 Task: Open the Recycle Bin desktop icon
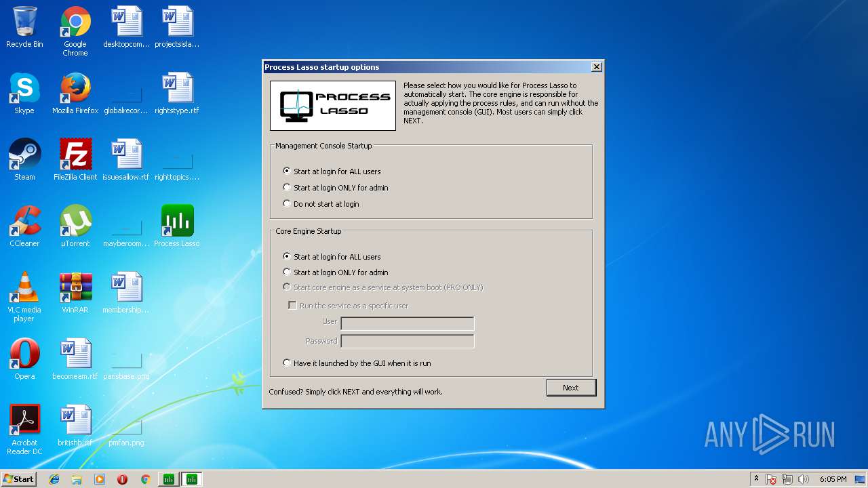pos(24,27)
